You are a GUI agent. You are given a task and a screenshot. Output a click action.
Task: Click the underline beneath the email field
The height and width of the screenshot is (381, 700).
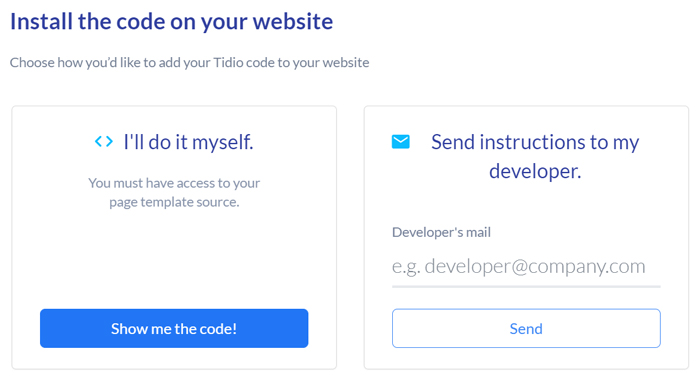coord(526,286)
